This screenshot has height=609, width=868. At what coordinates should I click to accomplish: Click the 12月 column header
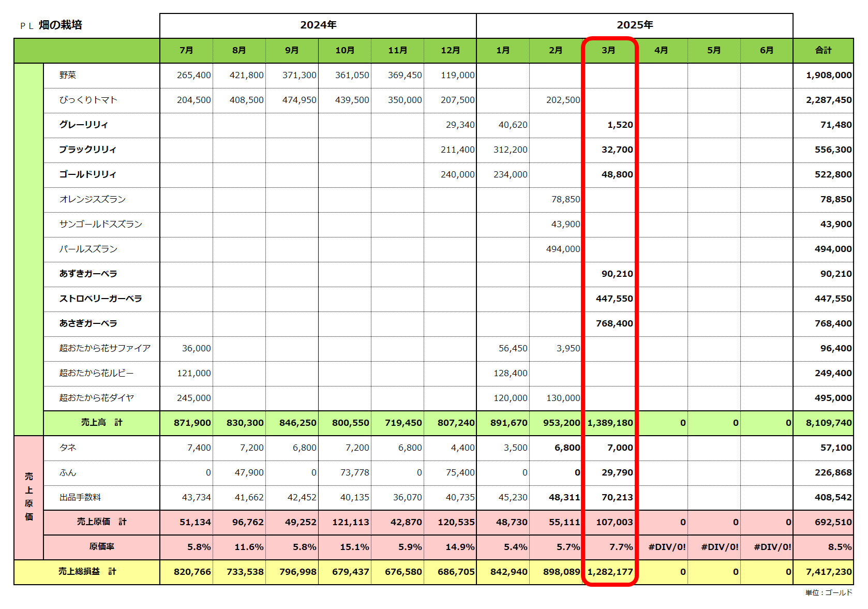450,50
